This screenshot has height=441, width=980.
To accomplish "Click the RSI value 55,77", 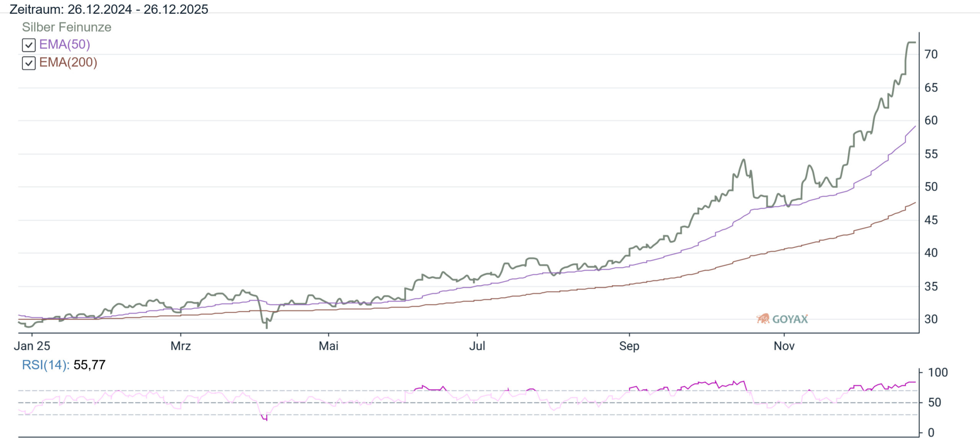I will coord(89,365).
